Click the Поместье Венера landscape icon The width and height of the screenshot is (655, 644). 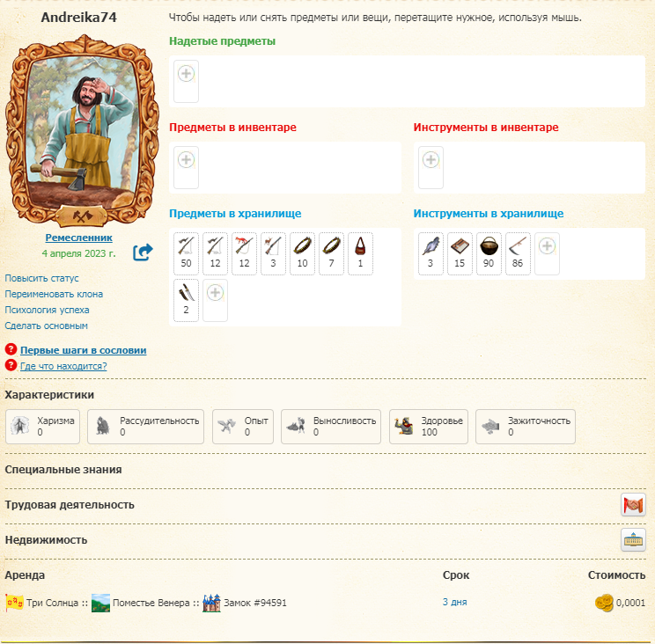(100, 603)
